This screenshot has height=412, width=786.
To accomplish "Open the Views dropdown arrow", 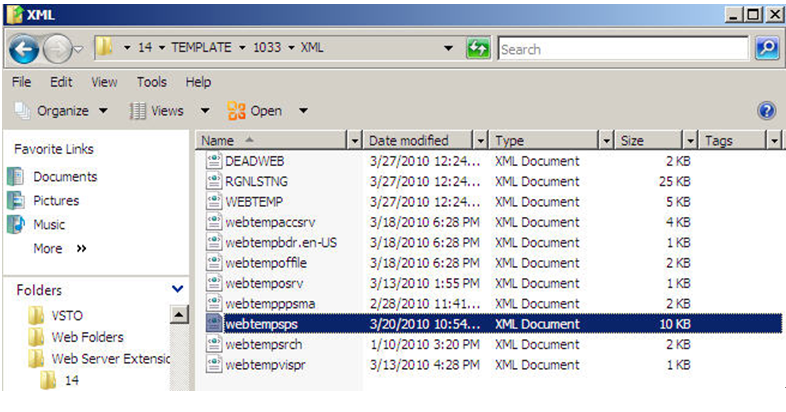I will 205,111.
